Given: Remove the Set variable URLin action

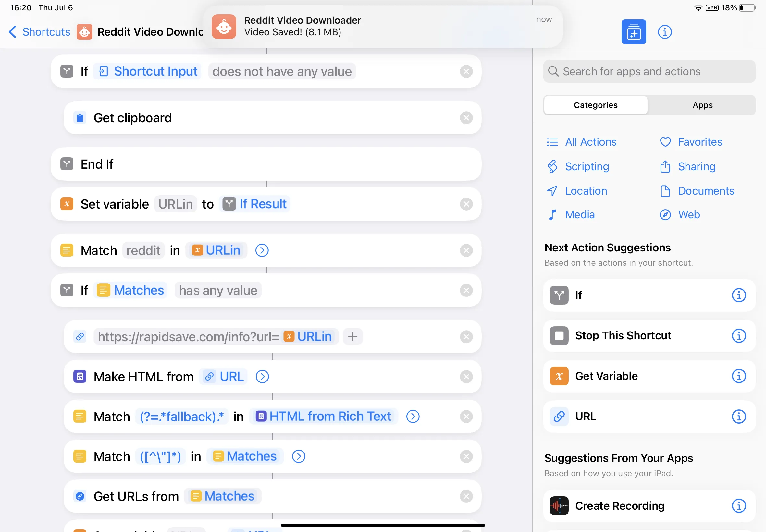Looking at the screenshot, I should pos(466,204).
